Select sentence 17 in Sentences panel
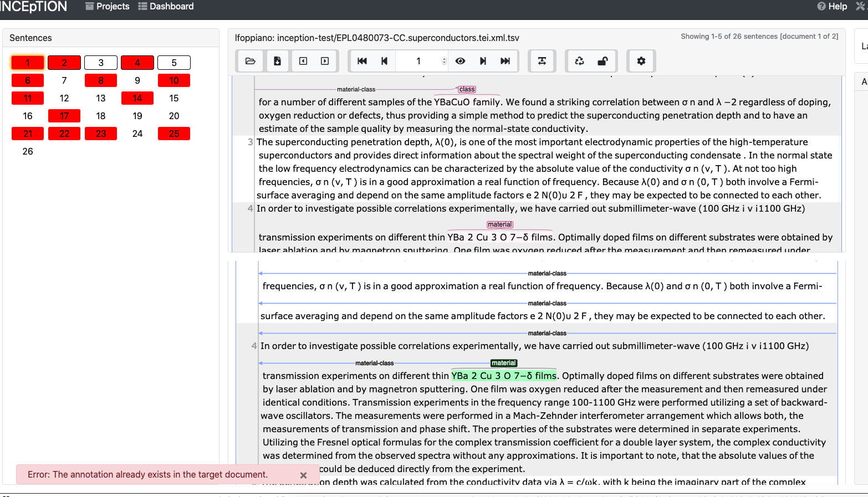Image resolution: width=868 pixels, height=497 pixels. 64,116
